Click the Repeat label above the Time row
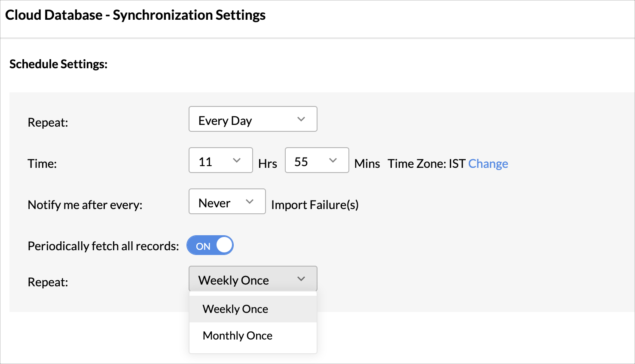This screenshot has width=635, height=364. pos(48,122)
